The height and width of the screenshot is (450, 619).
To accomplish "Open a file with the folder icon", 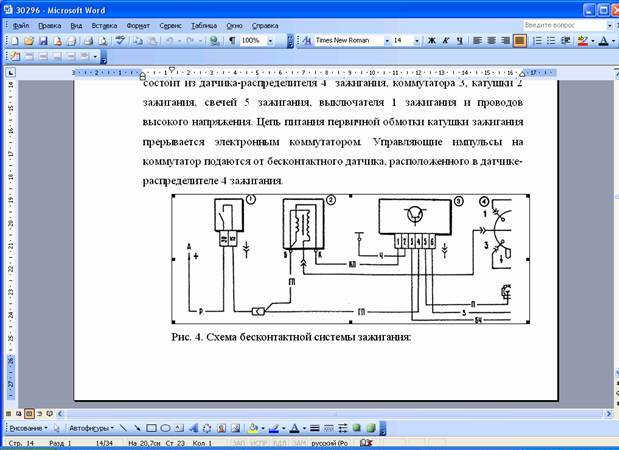I will (28, 41).
